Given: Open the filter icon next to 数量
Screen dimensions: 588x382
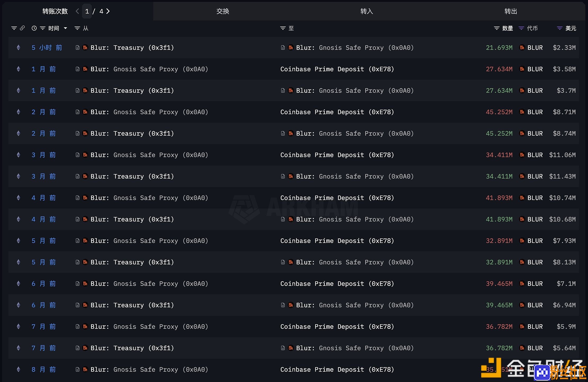Looking at the screenshot, I should coord(497,28).
